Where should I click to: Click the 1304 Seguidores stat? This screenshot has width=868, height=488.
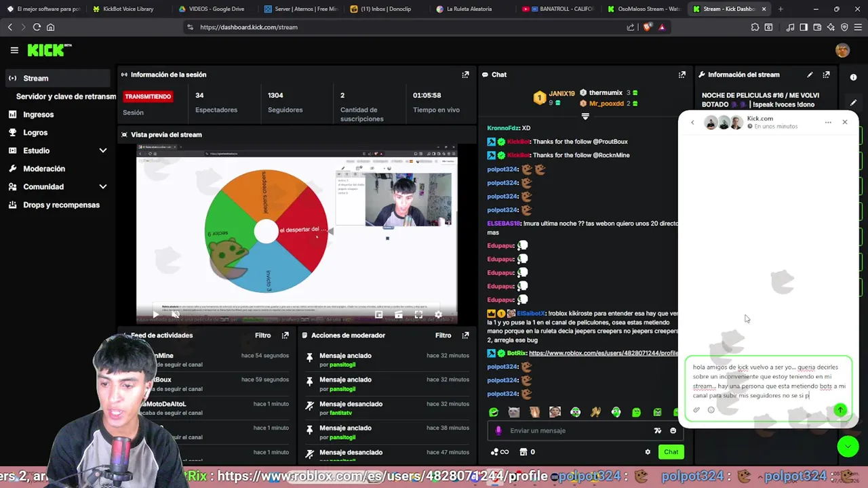285,102
